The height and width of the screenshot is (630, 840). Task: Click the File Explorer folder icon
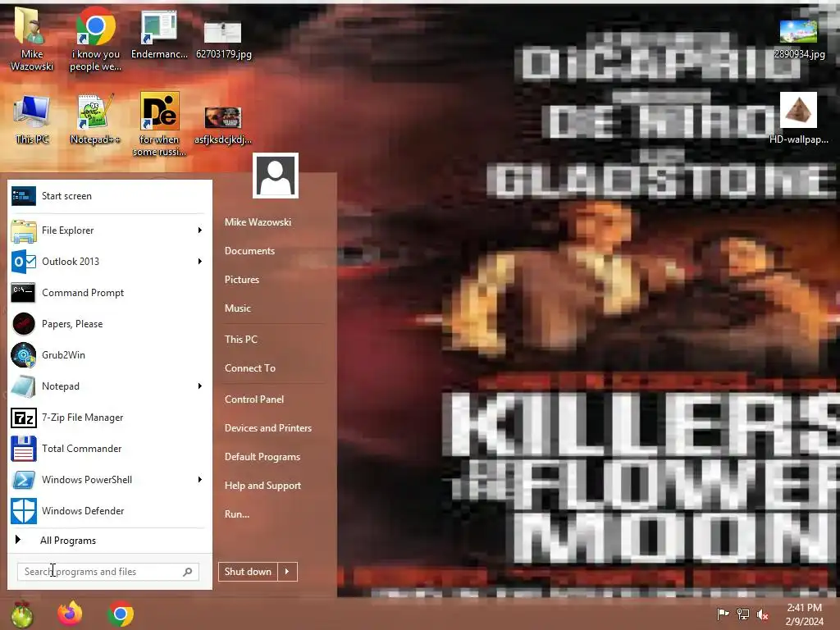click(x=24, y=231)
